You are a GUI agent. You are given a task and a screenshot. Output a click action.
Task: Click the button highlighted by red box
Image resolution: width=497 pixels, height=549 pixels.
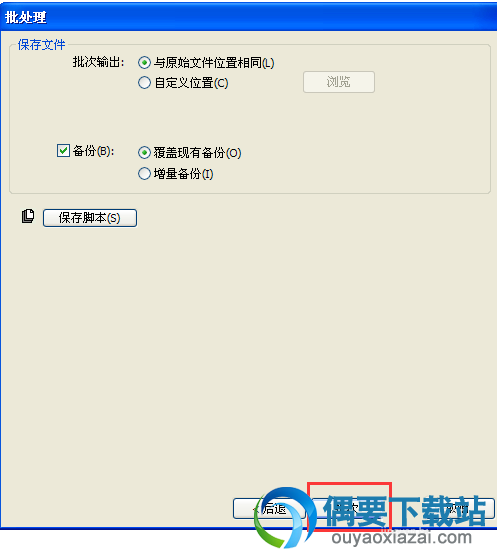[x=349, y=508]
